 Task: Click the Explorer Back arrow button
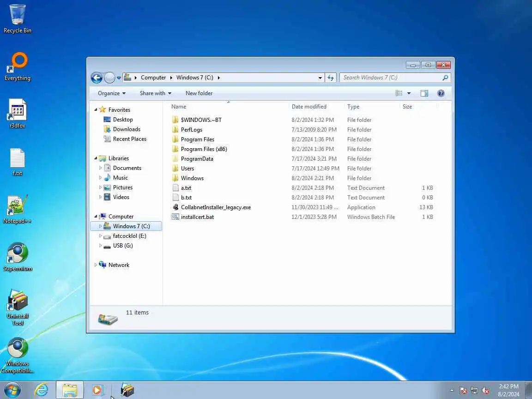[97, 78]
